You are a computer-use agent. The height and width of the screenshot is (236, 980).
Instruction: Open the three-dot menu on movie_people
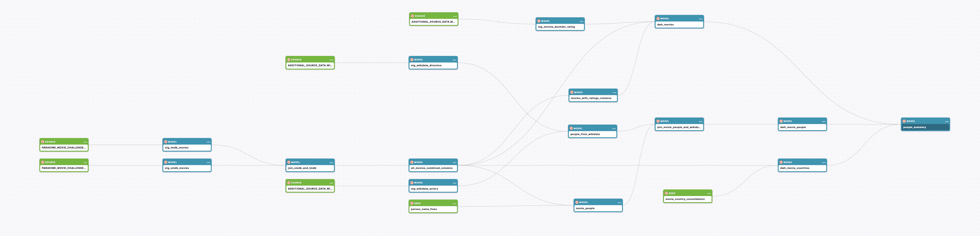[619, 203]
